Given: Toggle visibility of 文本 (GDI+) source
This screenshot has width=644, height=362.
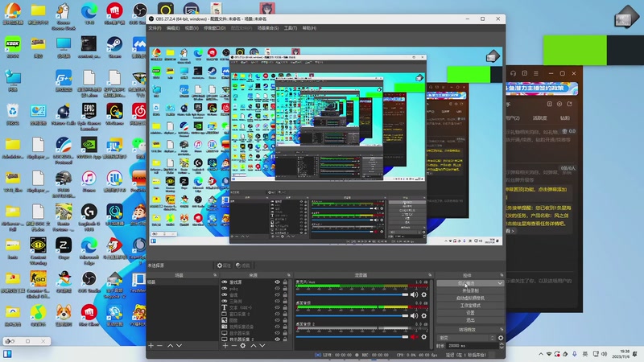Looking at the screenshot, I should pyautogui.click(x=277, y=307).
